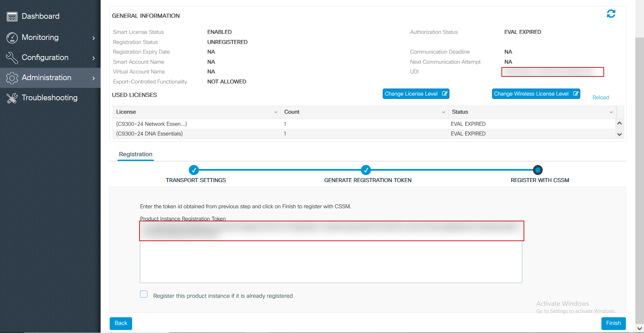Screen dimensions: 644x333
Task: Expand the Administration menu arrow
Action: pos(94,78)
